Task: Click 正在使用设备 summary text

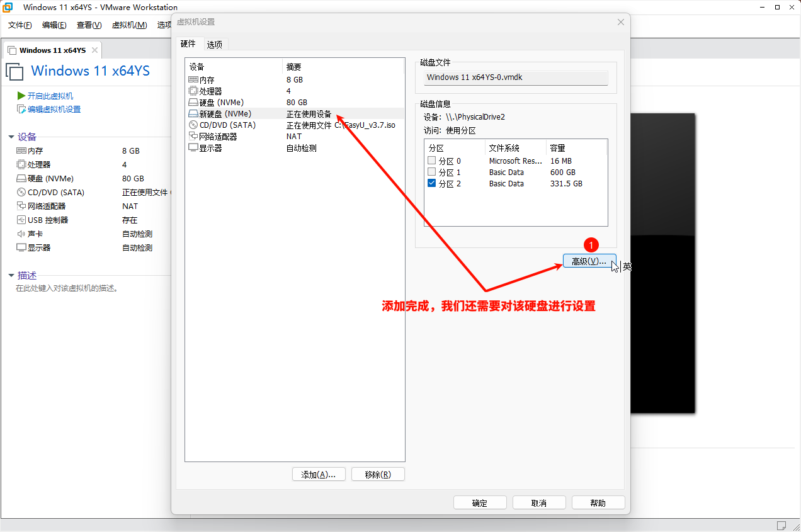Action: [309, 114]
